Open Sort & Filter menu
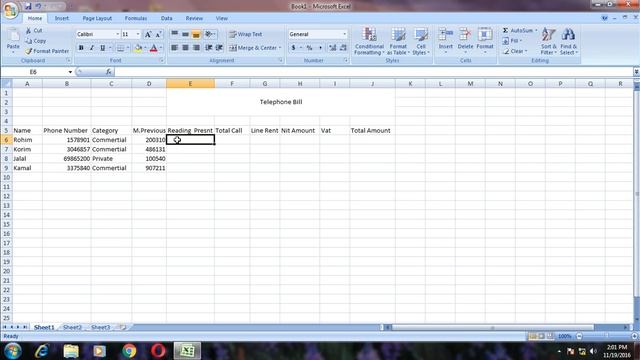640x360 pixels. [x=549, y=41]
